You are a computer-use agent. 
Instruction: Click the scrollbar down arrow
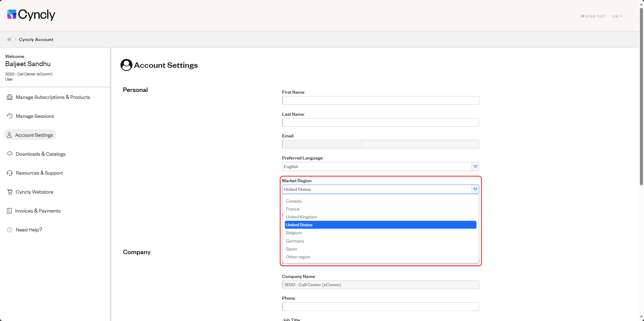point(641,317)
